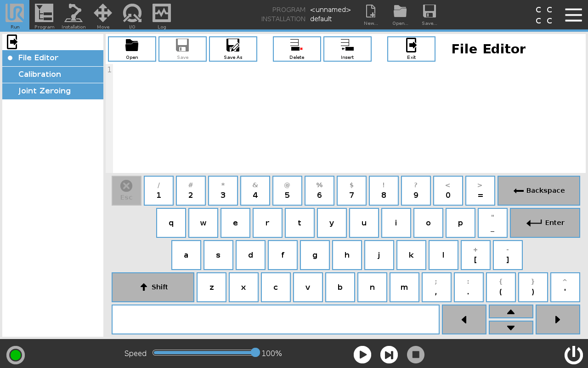This screenshot has height=368, width=588.
Task: Click the Insert line button
Action: 347,49
